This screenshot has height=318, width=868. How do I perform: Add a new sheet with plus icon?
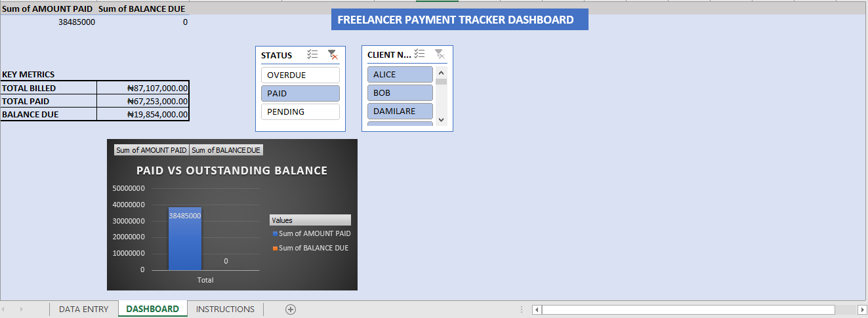(291, 309)
